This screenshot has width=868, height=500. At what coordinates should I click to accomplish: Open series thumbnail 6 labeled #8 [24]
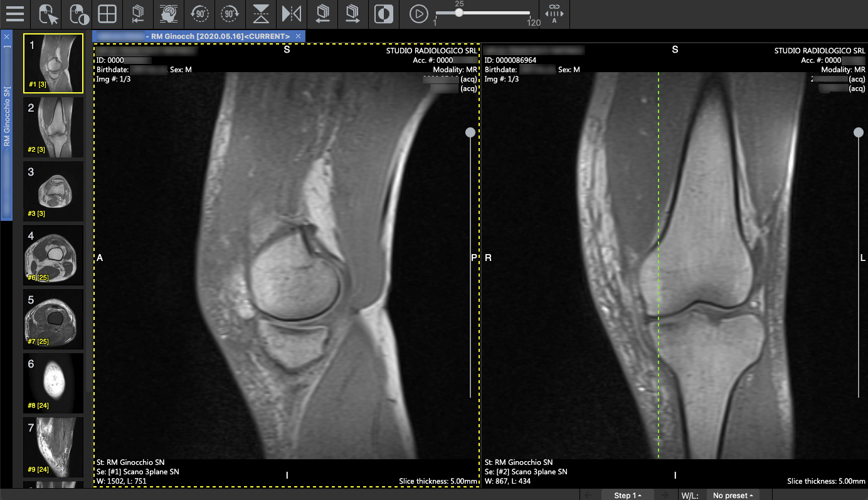[53, 383]
